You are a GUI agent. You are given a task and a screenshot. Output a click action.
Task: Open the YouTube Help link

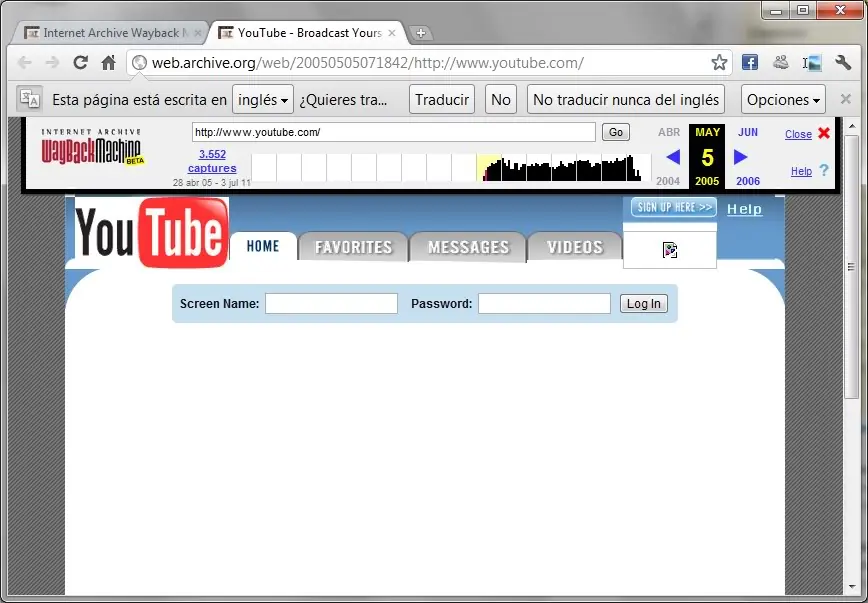pyautogui.click(x=745, y=209)
